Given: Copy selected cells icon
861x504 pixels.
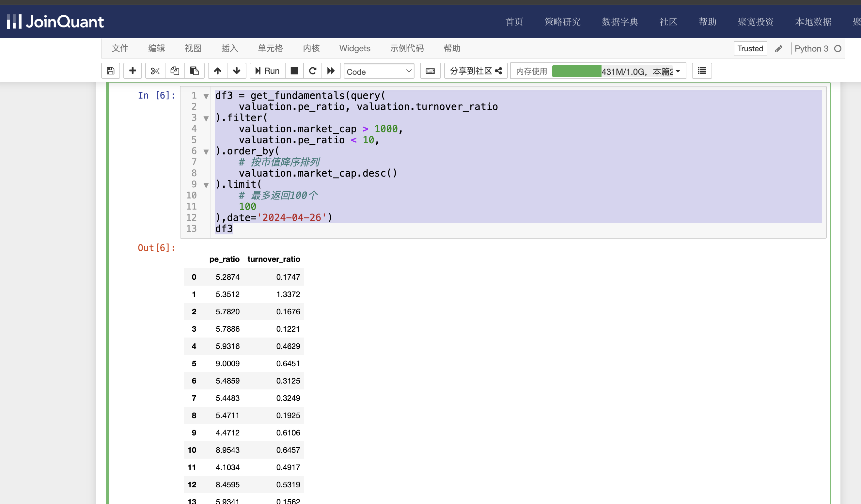Looking at the screenshot, I should pos(175,71).
